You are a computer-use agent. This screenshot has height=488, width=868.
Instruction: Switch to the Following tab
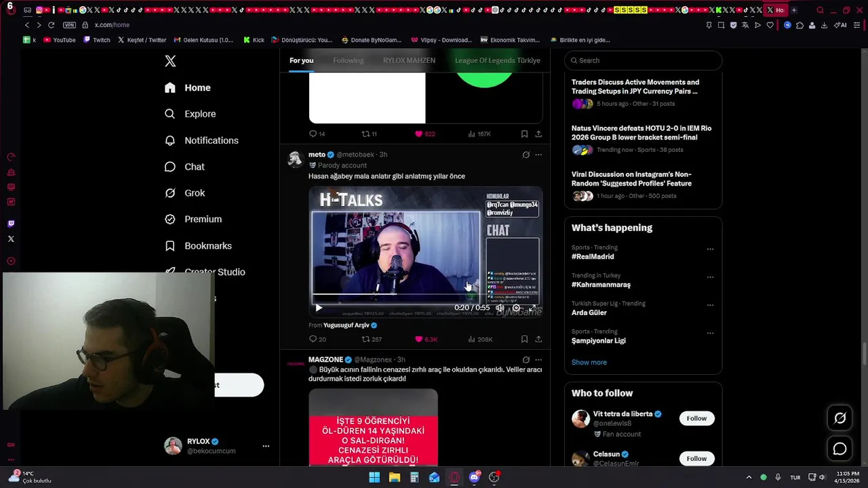pos(349,60)
